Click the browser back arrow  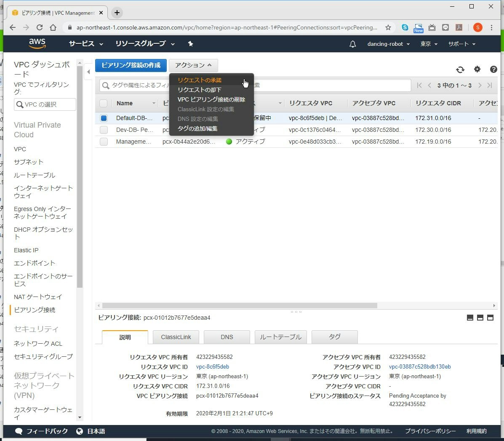pyautogui.click(x=13, y=28)
